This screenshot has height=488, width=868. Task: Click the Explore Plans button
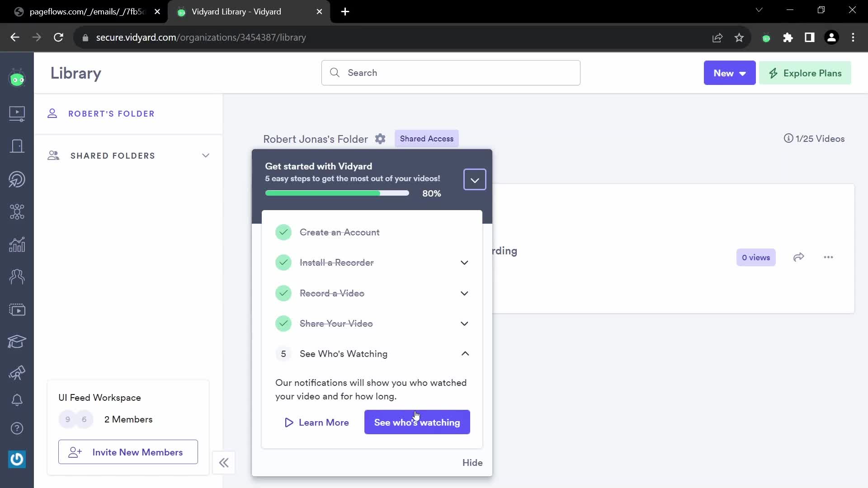[805, 73]
